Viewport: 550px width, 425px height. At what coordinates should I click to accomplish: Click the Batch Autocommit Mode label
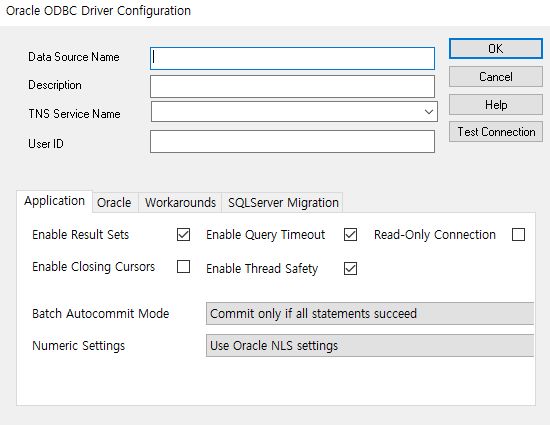pos(100,313)
